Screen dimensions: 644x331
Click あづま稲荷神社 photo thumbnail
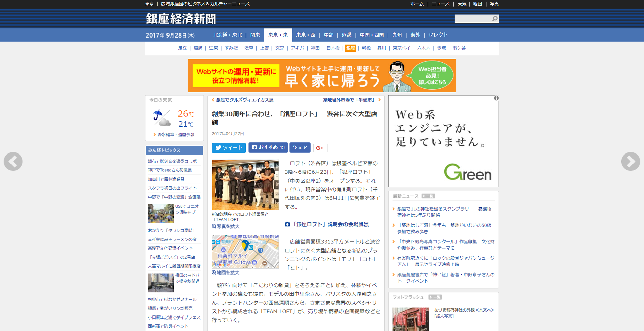click(410, 319)
